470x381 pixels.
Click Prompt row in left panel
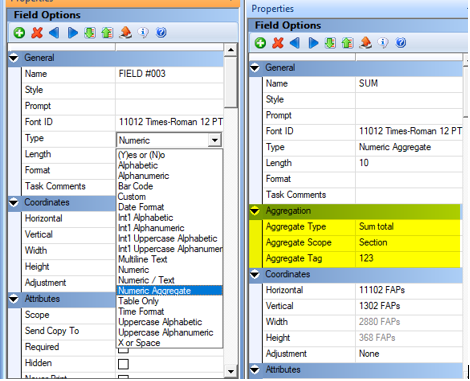pyautogui.click(x=123, y=106)
